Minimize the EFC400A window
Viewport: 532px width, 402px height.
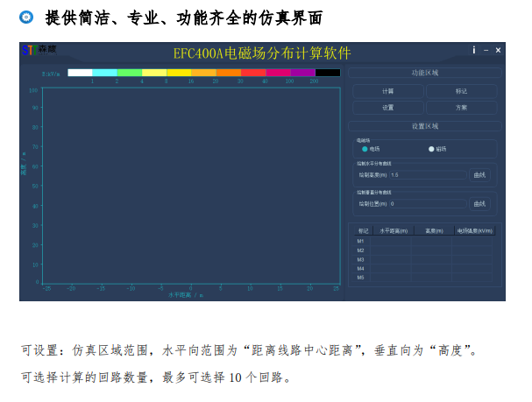click(486, 50)
